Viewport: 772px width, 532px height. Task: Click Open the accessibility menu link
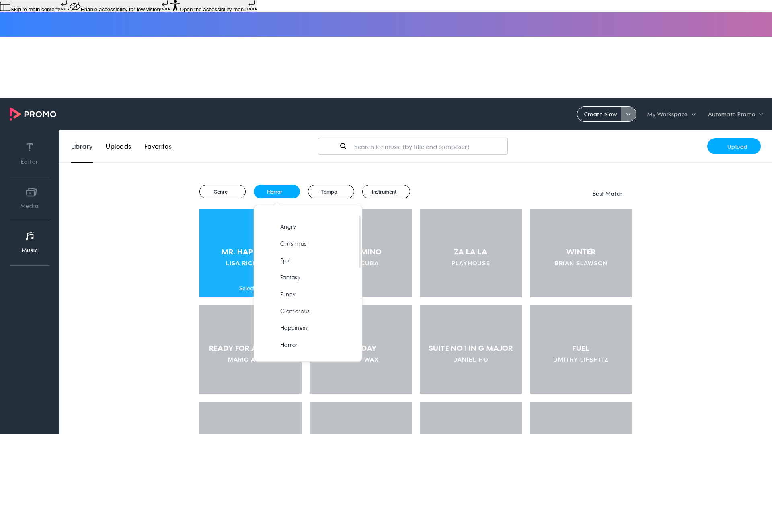click(x=213, y=9)
